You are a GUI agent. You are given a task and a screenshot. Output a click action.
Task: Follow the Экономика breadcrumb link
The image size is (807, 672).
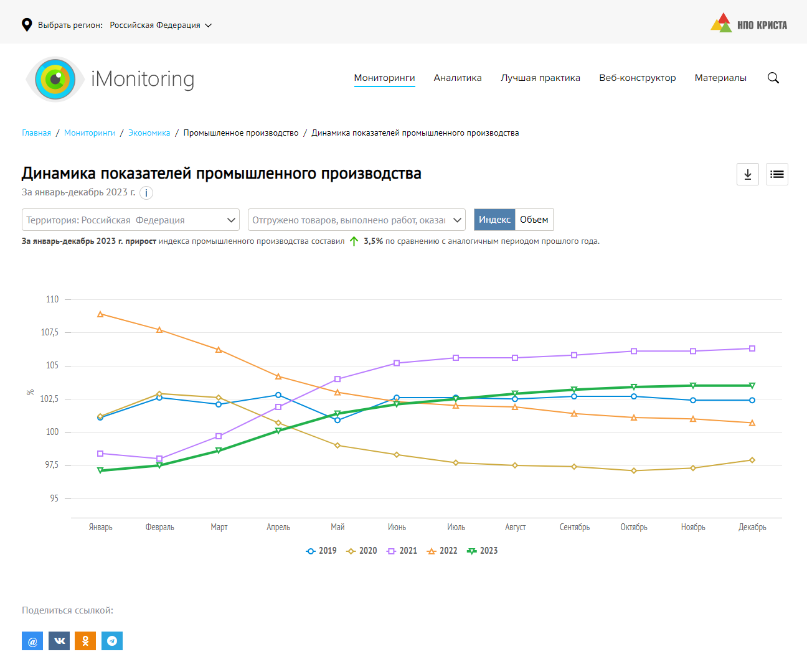[149, 133]
